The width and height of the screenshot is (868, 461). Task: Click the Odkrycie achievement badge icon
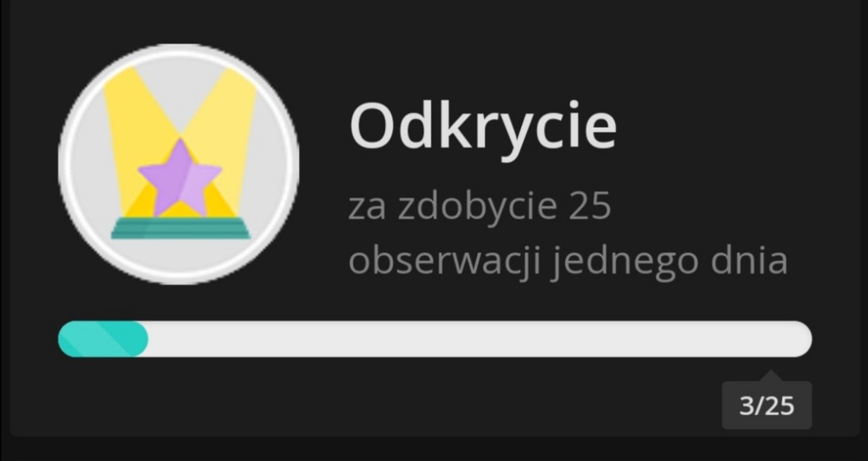[179, 165]
